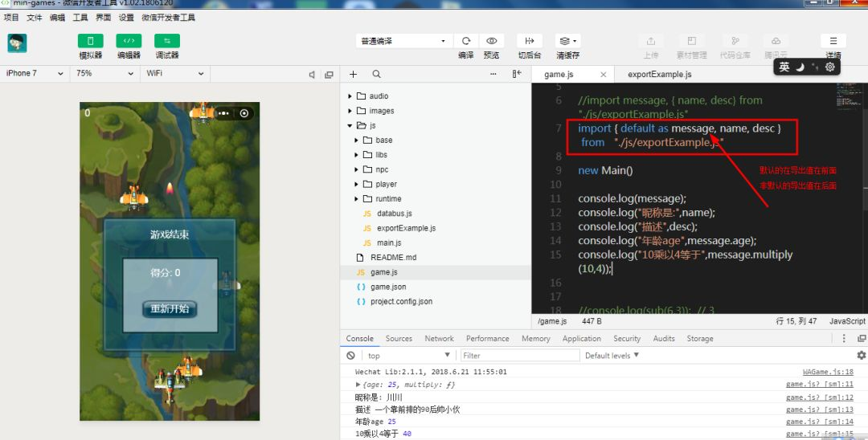Open the clear cache (清缓存) dropdown
Screen dimensions: 868x440
point(568,41)
